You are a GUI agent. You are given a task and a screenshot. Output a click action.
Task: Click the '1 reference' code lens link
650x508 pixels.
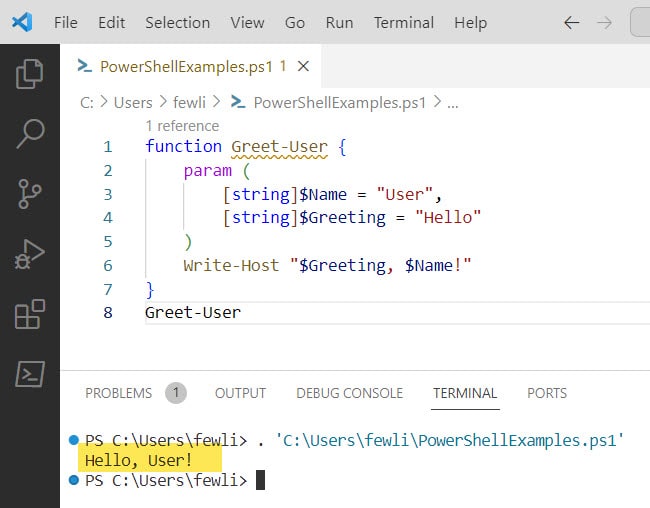click(x=182, y=126)
